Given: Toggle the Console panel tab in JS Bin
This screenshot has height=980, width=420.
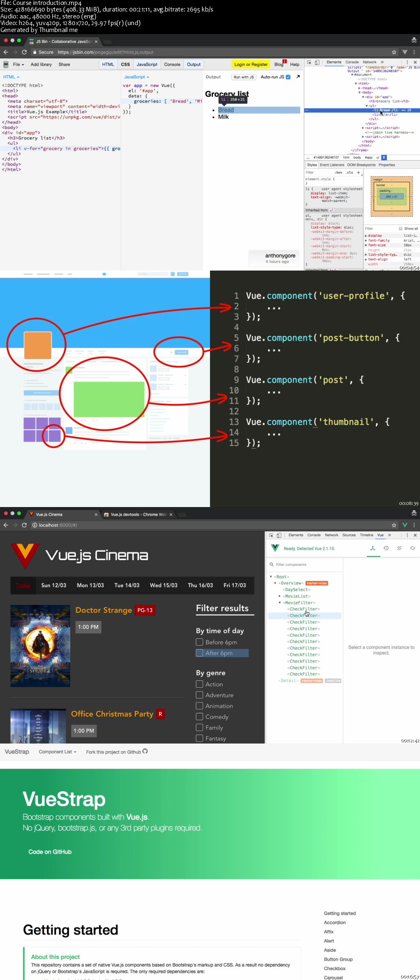Looking at the screenshot, I should pyautogui.click(x=172, y=64).
